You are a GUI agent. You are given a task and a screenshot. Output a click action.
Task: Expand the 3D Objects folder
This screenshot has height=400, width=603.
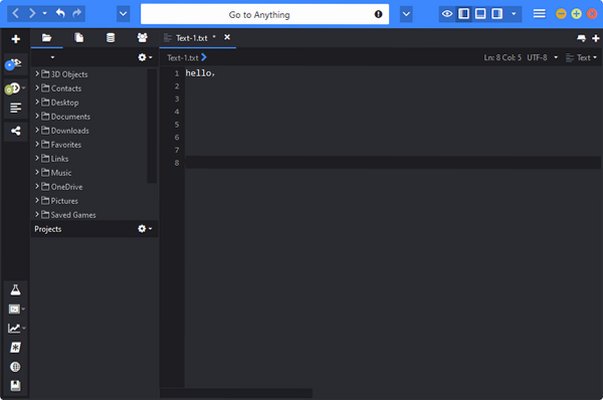click(x=37, y=74)
